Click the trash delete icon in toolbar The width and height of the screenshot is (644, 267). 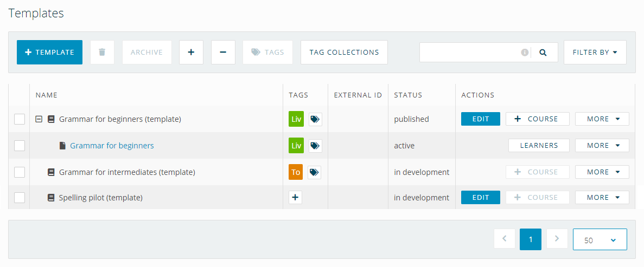(x=102, y=52)
